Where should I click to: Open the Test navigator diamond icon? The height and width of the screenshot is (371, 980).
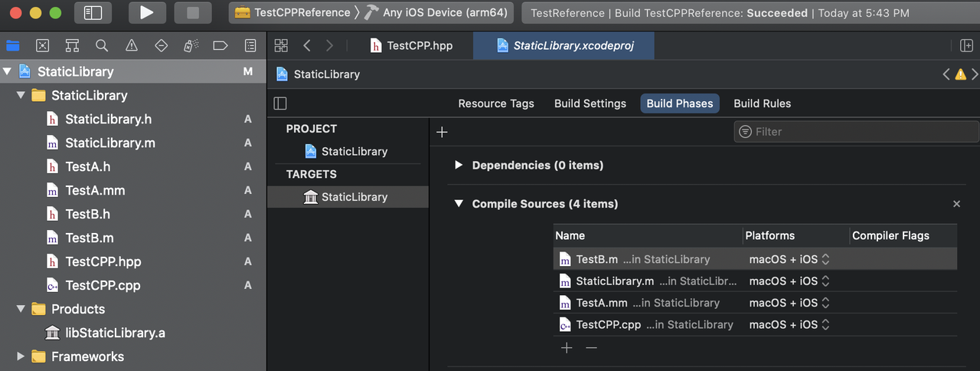[x=161, y=46]
